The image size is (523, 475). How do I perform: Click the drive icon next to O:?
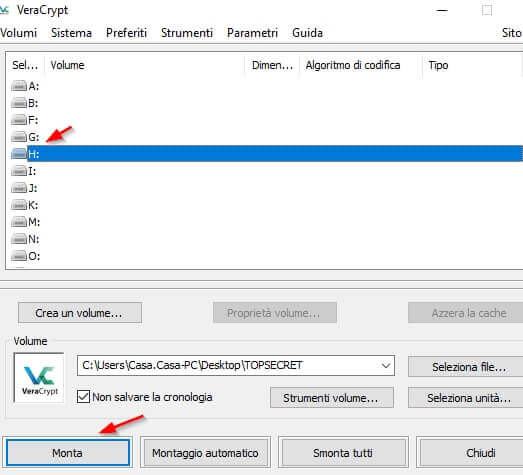tap(19, 256)
